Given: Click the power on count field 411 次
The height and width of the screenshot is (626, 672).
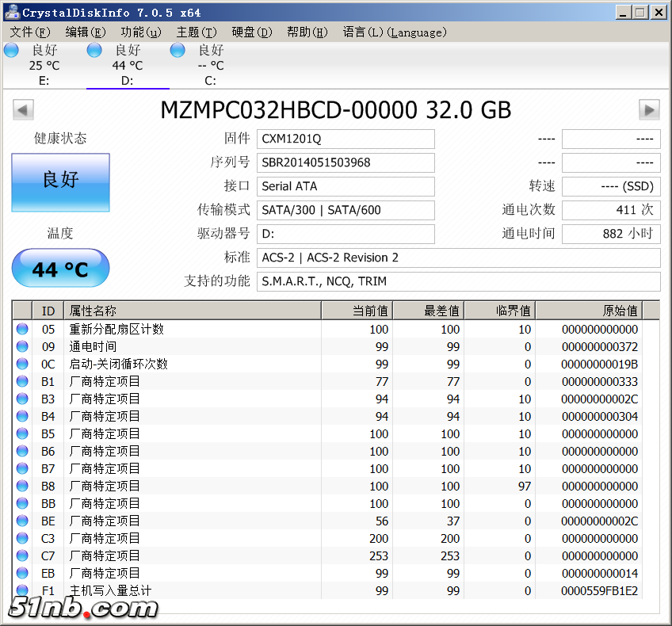Looking at the screenshot, I should coord(611,210).
